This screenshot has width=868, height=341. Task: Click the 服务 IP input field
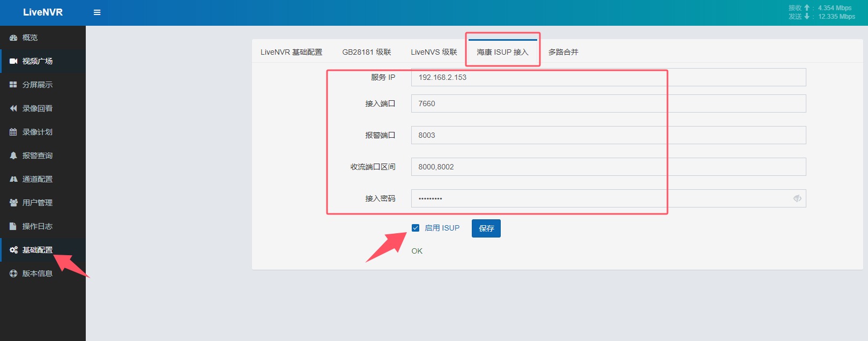609,77
